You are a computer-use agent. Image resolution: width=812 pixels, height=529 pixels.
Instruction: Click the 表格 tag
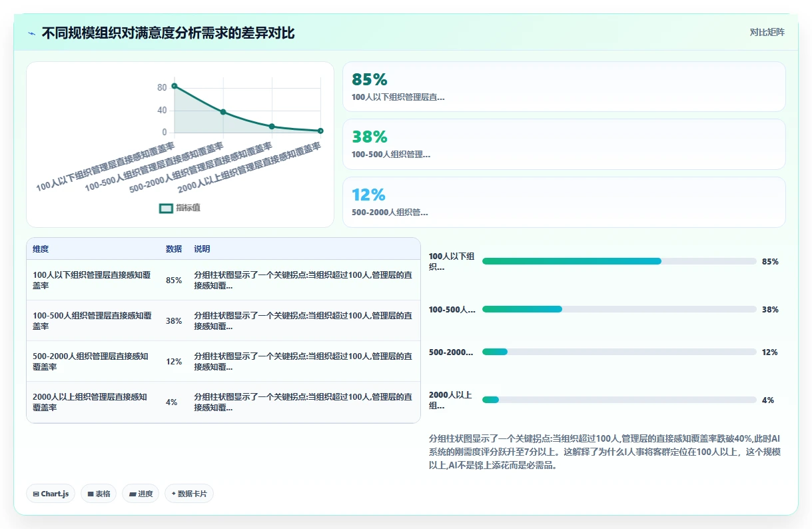(99, 494)
